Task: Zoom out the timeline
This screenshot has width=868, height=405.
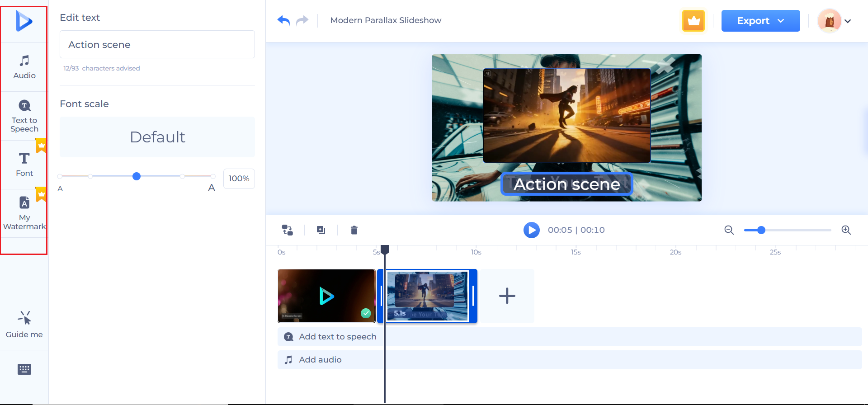Action: tap(729, 230)
